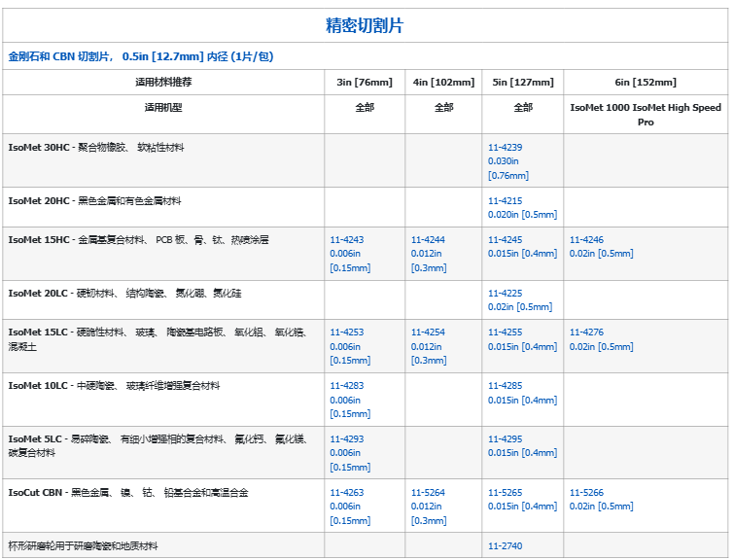Screen dimensions: 734x560
Task: Click IsoMet 1000 IsoMet High Speed Pro cell
Action: (646, 115)
